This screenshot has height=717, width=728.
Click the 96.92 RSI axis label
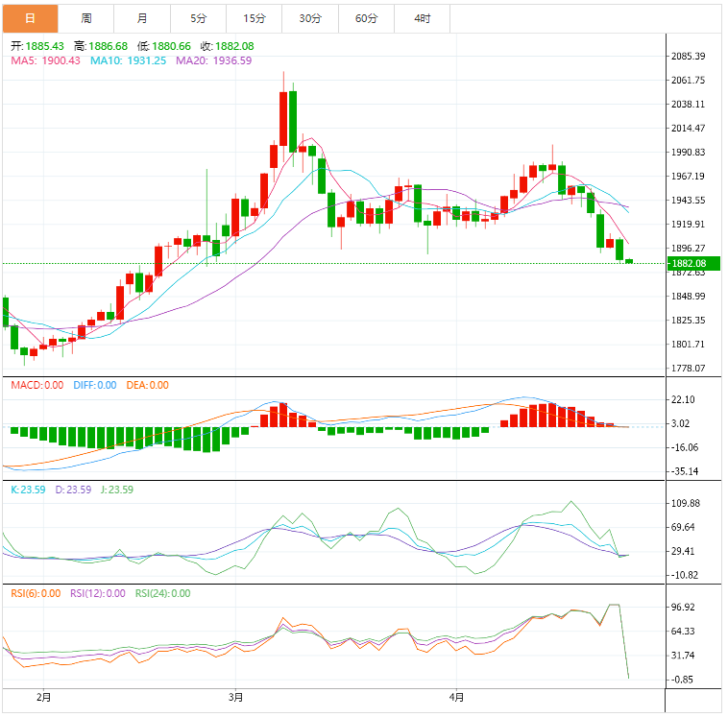point(683,608)
